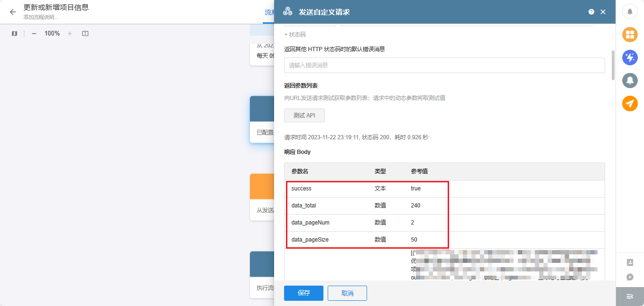The height and width of the screenshot is (306, 644).
Task: Select the 执行流 workflow node
Action: tap(262, 275)
